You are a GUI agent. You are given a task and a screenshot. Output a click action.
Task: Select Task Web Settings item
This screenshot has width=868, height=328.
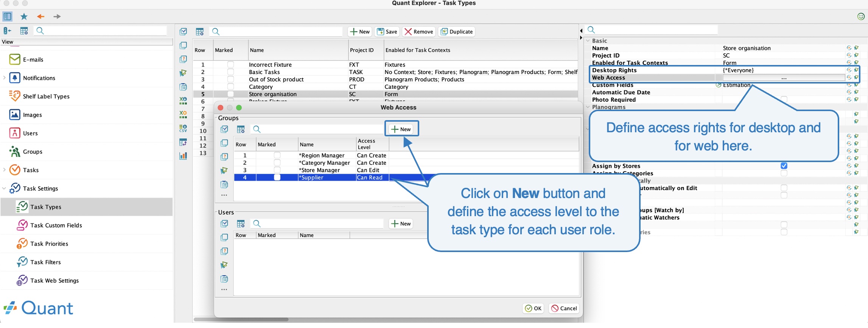tap(54, 280)
